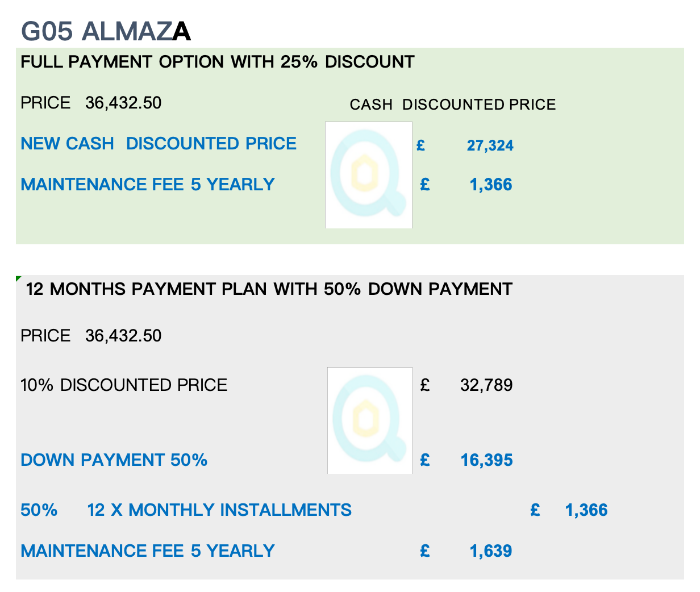Select the G05 ALMAZA title

click(106, 31)
